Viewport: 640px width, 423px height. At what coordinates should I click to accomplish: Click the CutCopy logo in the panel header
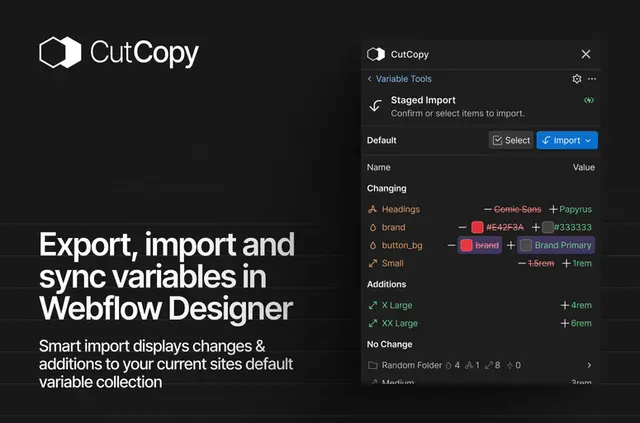pyautogui.click(x=376, y=54)
